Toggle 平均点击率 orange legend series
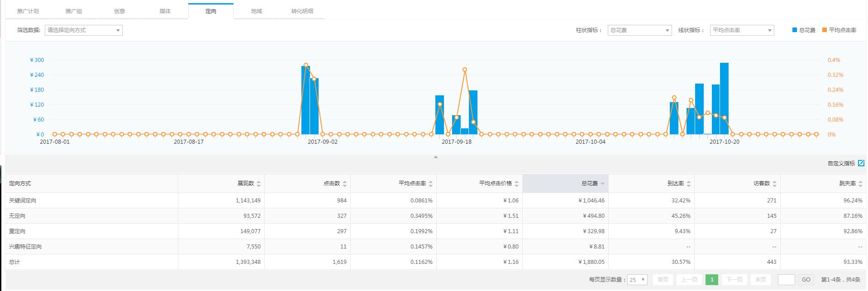The width and height of the screenshot is (868, 291). [x=839, y=30]
